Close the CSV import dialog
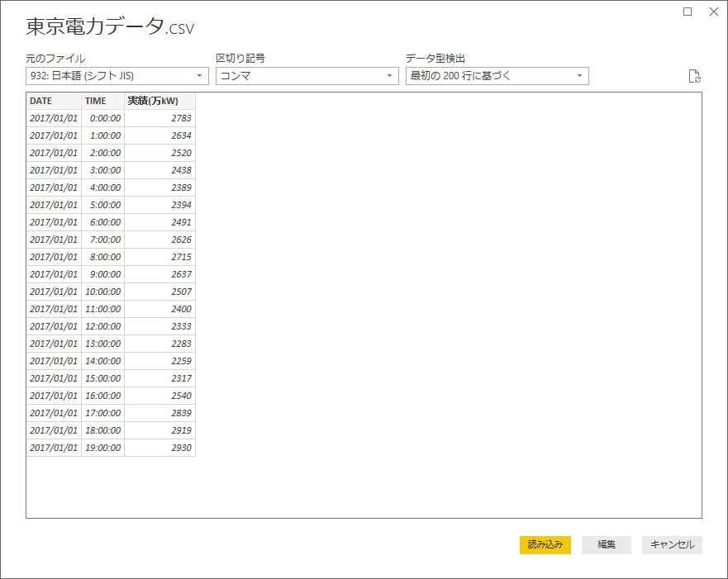 (714, 12)
